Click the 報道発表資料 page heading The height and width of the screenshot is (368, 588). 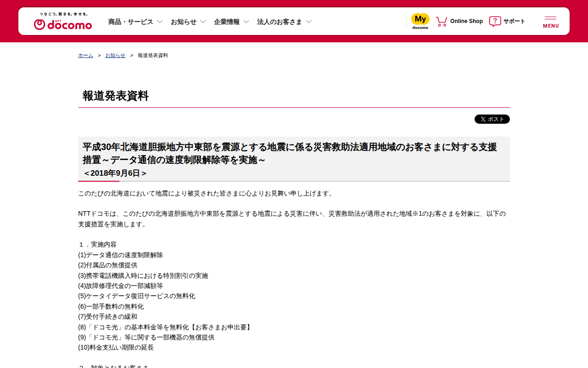click(x=116, y=96)
